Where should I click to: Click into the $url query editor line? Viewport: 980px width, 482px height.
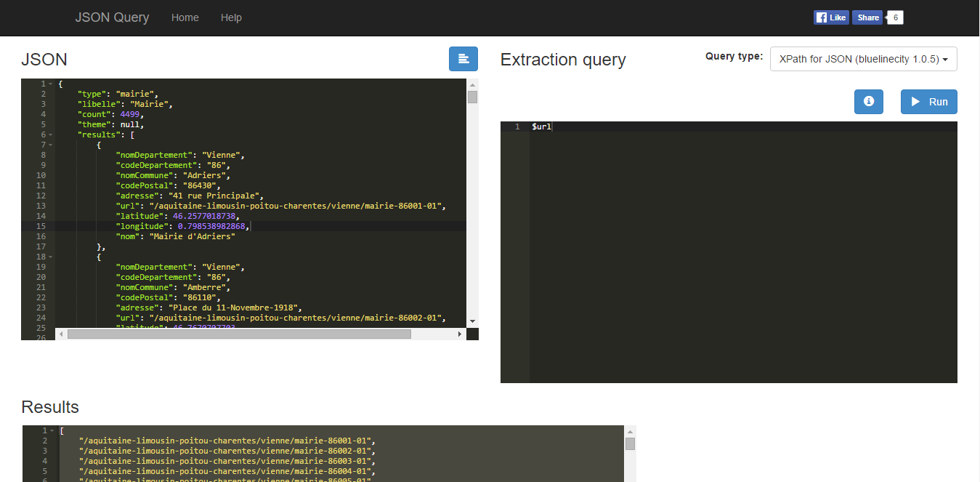pyautogui.click(x=542, y=126)
